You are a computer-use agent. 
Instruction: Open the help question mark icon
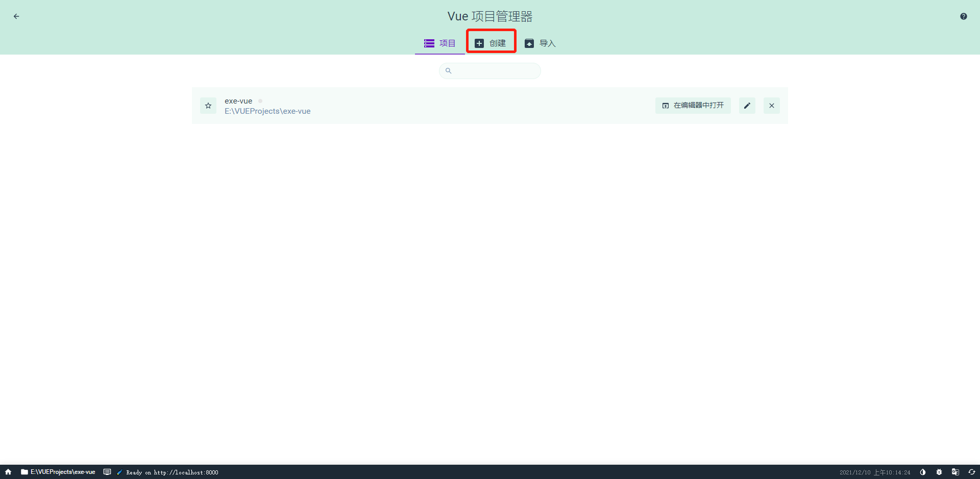point(963,16)
